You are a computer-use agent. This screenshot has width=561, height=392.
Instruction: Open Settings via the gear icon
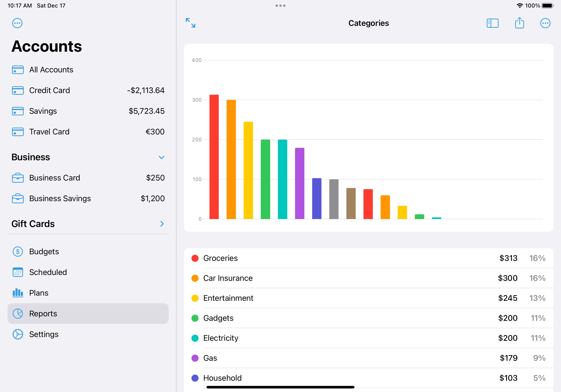click(18, 334)
